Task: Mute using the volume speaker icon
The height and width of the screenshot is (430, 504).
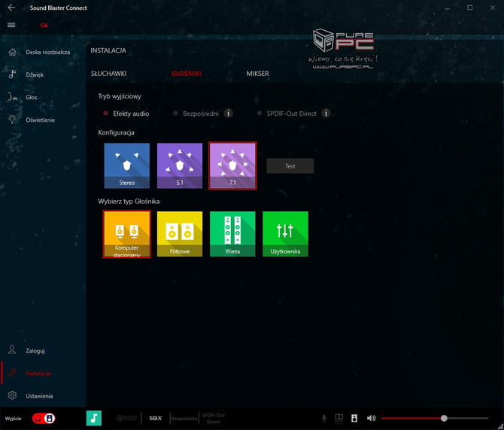Action: [371, 418]
